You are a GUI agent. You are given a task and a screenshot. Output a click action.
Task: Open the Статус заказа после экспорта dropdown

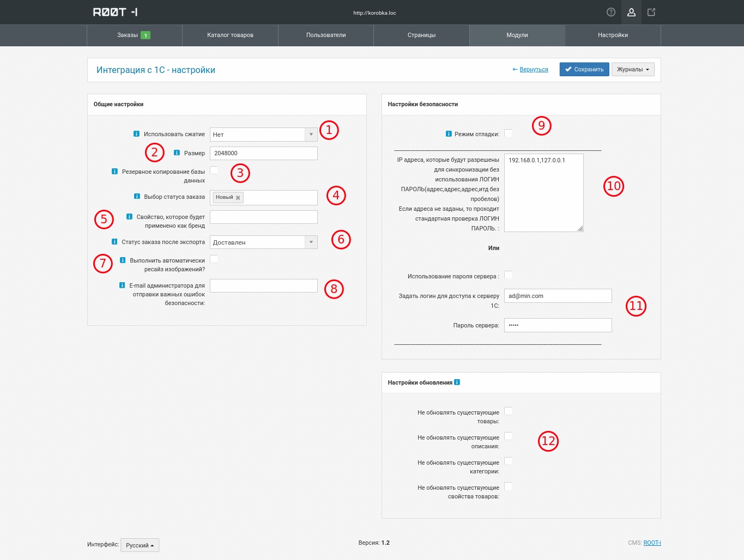(264, 242)
